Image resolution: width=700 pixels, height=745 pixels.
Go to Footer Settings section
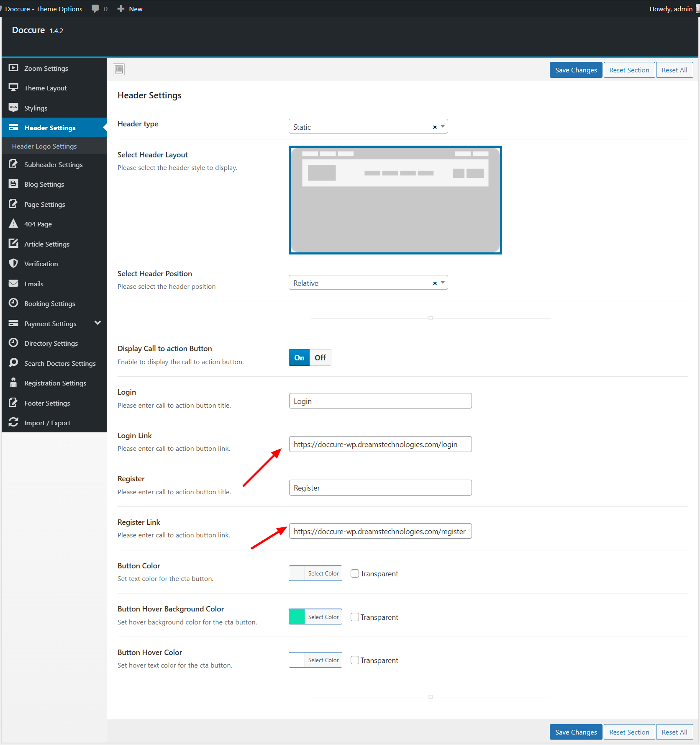47,403
